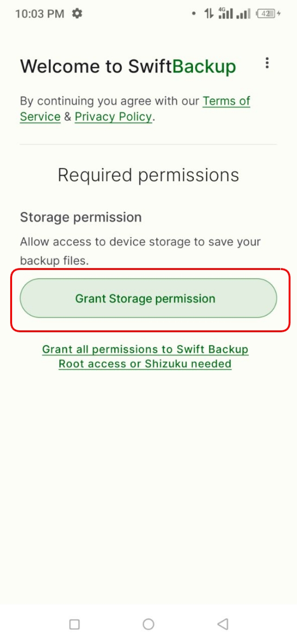Tap the "Welcome to SwiftBackup" title
Viewport: 297px width, 644px height.
pos(128,66)
